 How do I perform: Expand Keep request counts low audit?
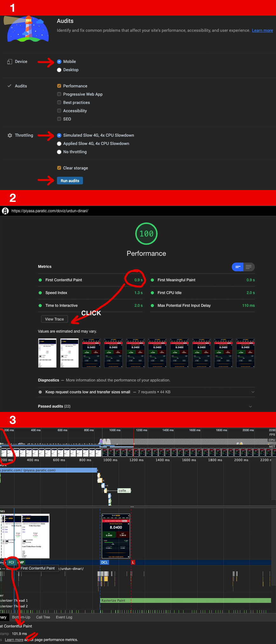tap(146, 392)
